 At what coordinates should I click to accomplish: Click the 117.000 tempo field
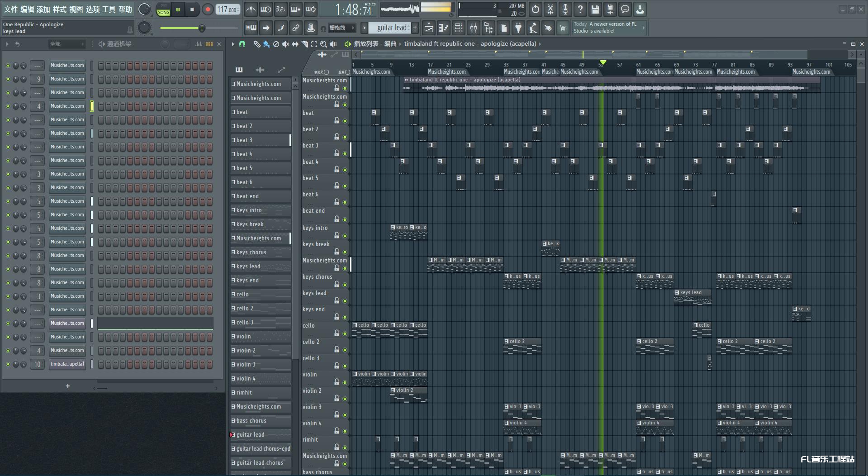tap(228, 10)
